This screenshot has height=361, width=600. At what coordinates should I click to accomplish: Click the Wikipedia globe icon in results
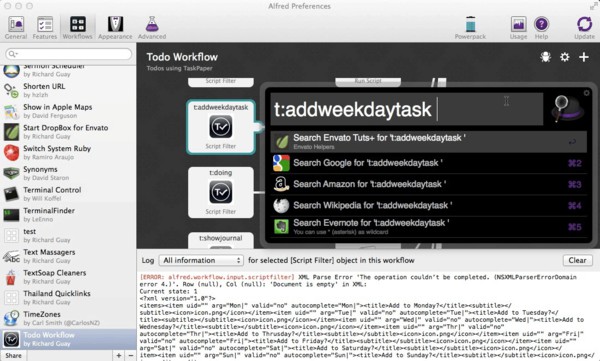(281, 206)
